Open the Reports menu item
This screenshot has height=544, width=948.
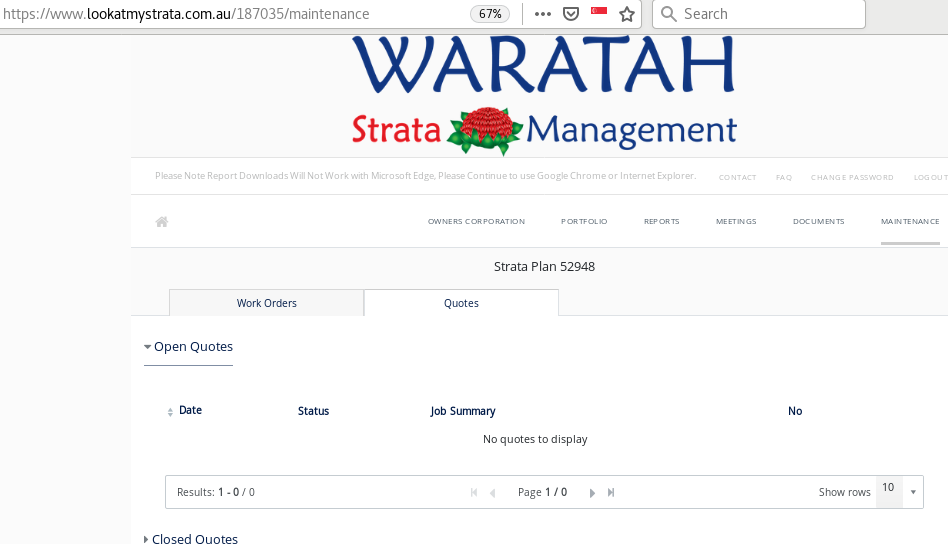[661, 222]
